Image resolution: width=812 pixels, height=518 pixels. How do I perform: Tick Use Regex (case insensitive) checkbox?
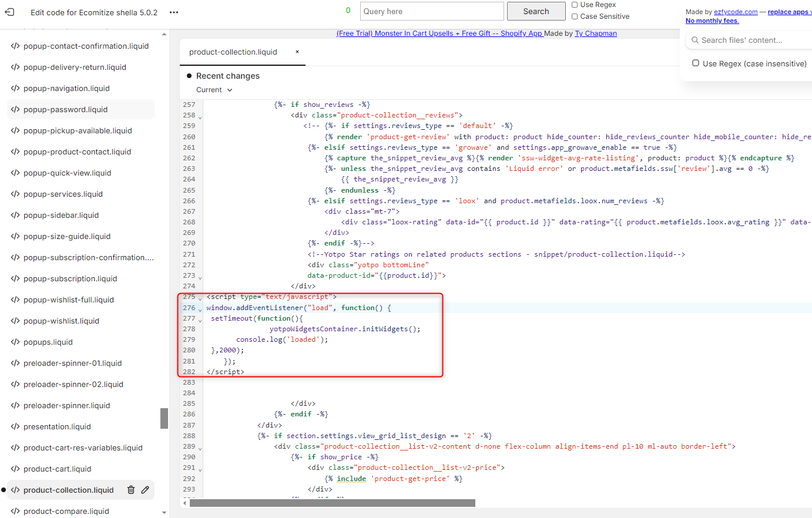(x=696, y=63)
